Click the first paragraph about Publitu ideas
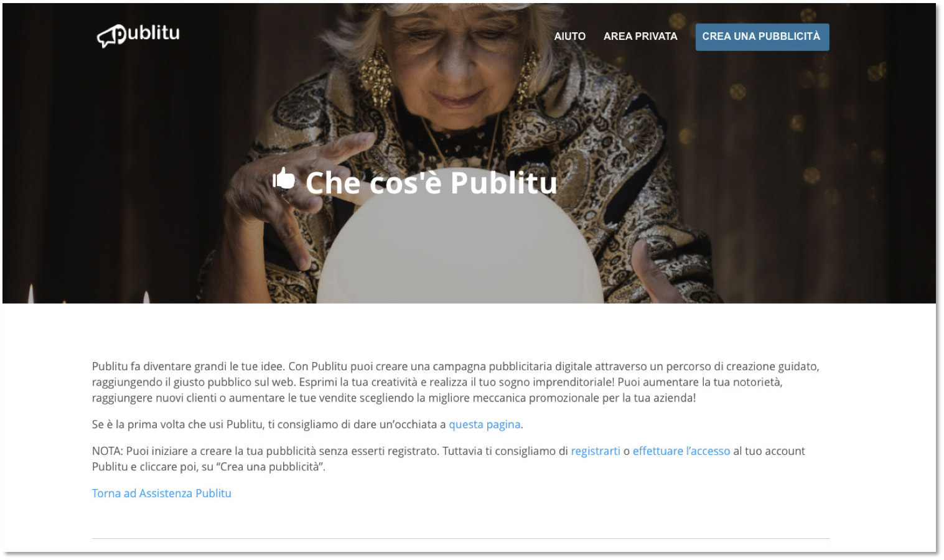Viewport: 944px width, 560px height. click(x=456, y=382)
